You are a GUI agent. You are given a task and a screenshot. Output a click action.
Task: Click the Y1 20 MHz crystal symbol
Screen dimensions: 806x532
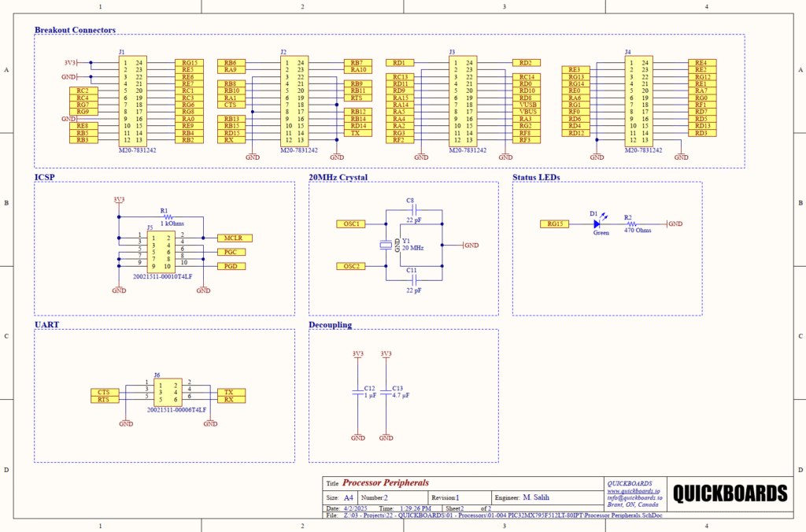click(386, 245)
